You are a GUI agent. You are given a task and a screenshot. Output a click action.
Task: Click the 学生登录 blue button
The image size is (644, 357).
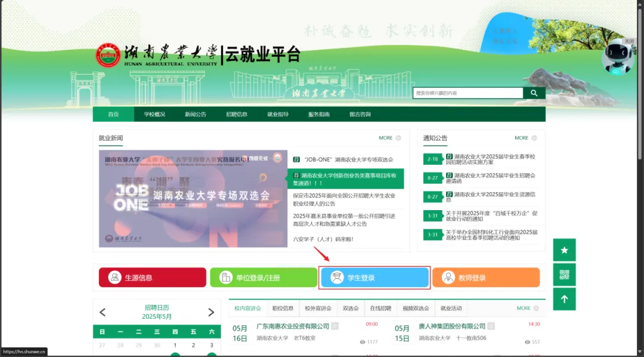pyautogui.click(x=374, y=277)
